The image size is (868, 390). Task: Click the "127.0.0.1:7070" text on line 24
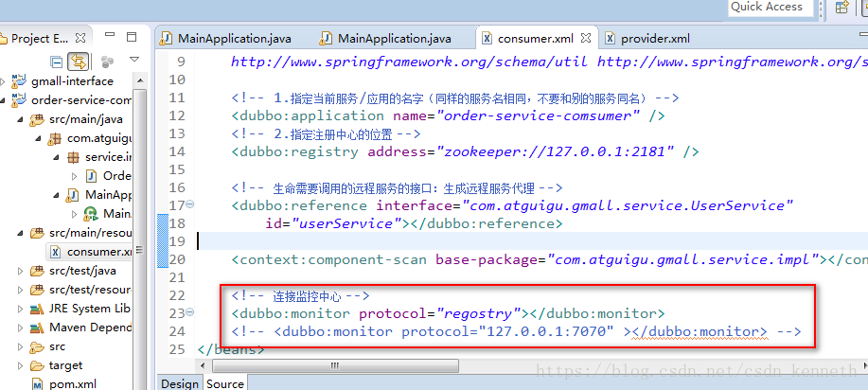[546, 331]
